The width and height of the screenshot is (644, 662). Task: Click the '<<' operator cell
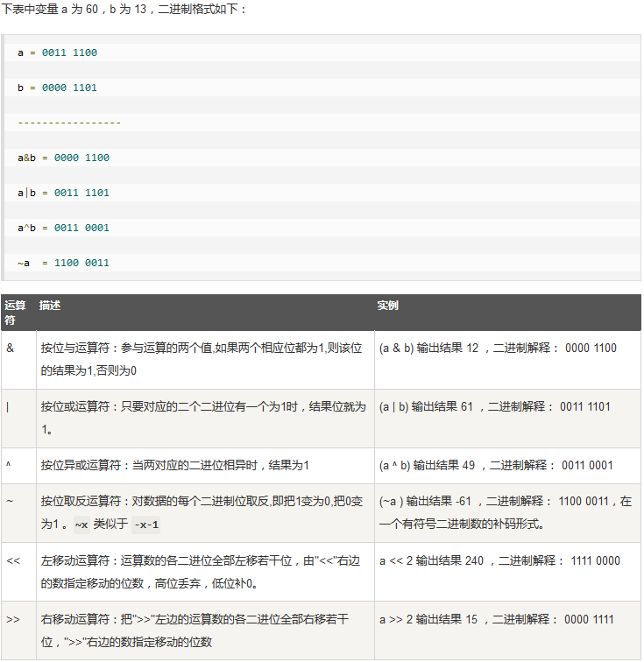[x=18, y=572]
